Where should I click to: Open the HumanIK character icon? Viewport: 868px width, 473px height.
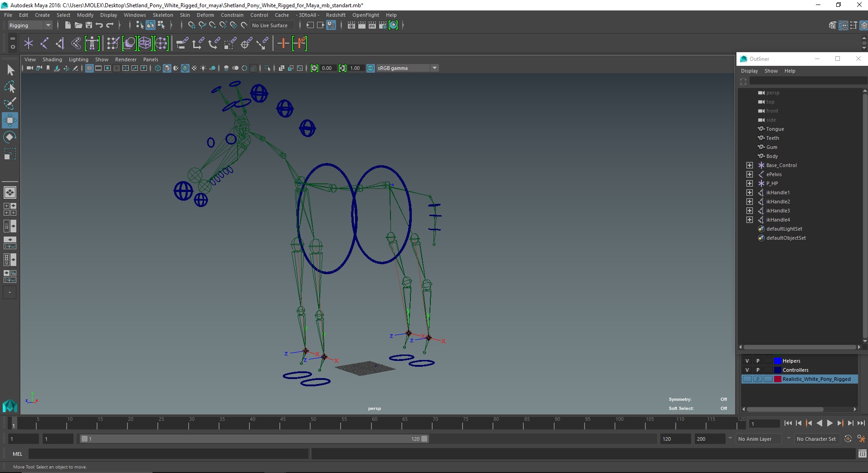click(92, 44)
